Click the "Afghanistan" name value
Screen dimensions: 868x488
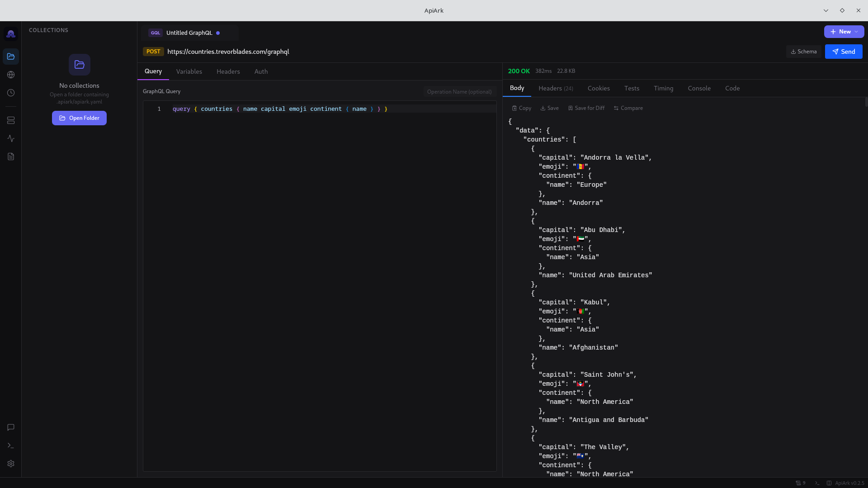click(593, 348)
